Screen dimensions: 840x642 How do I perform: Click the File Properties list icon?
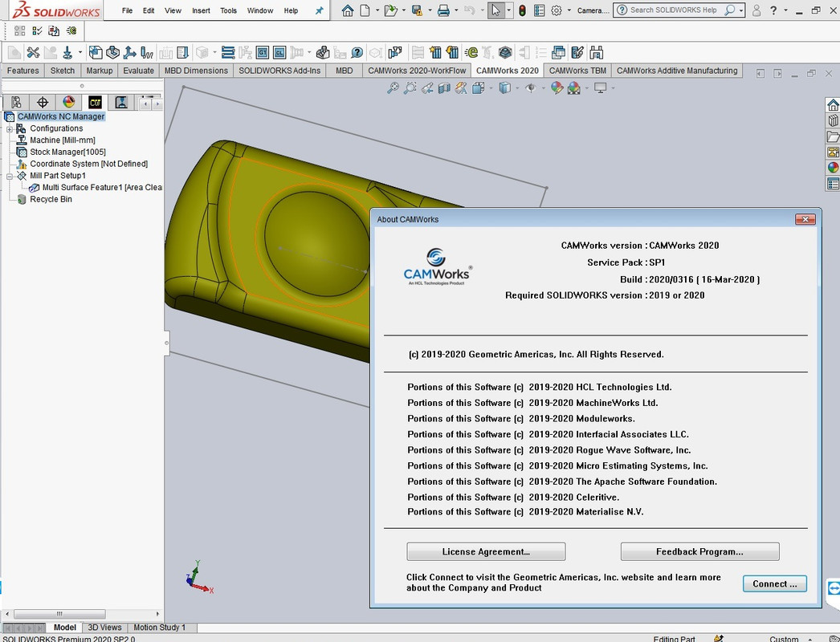(x=540, y=10)
